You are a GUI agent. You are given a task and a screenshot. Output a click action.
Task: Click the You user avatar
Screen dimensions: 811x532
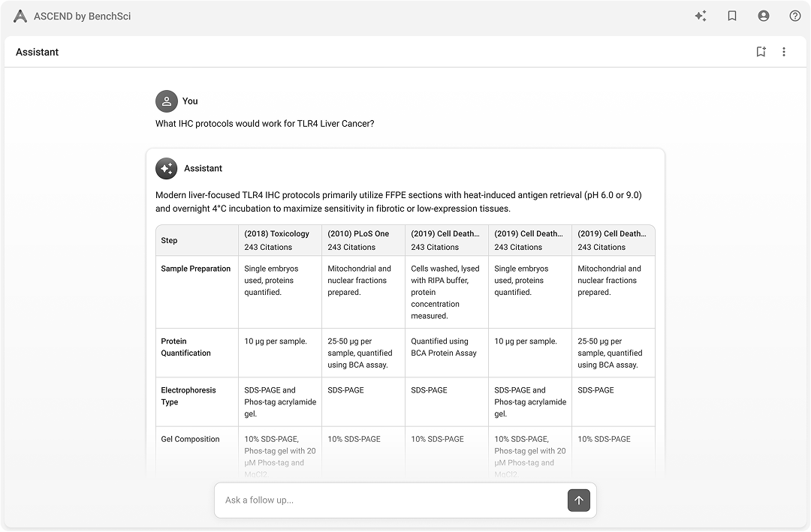click(166, 101)
